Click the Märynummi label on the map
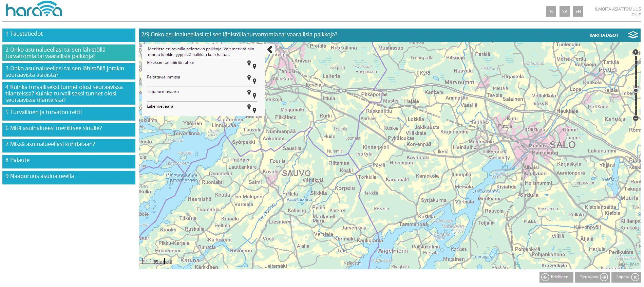The width and height of the screenshot is (644, 287). 460,82
